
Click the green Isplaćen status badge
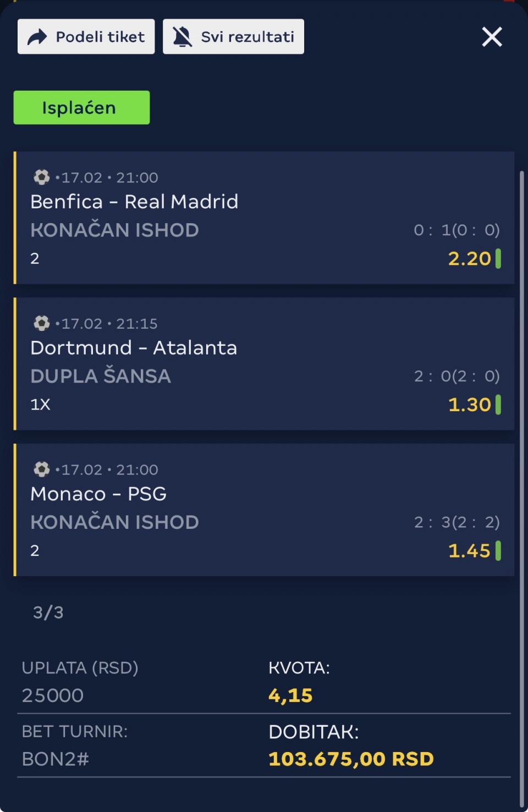[81, 108]
